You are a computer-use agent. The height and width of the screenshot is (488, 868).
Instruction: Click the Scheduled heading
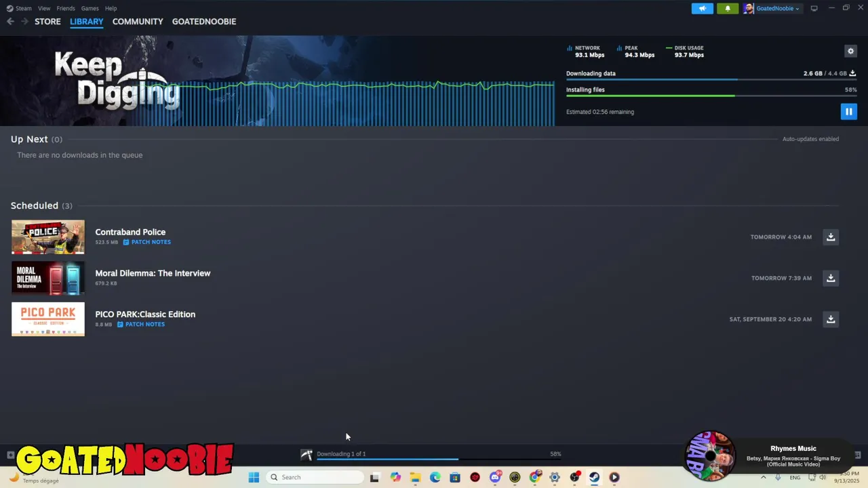(35, 205)
